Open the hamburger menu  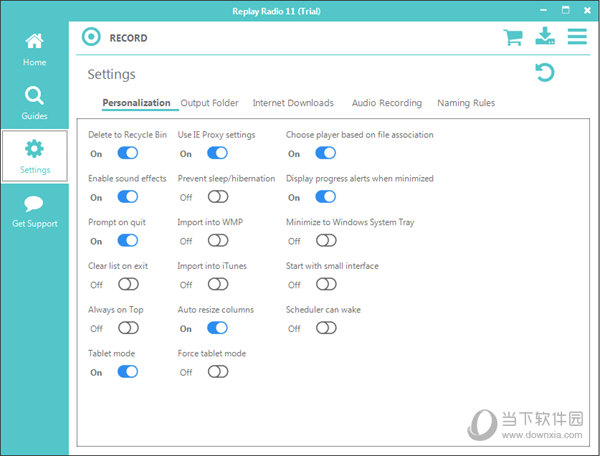(577, 36)
